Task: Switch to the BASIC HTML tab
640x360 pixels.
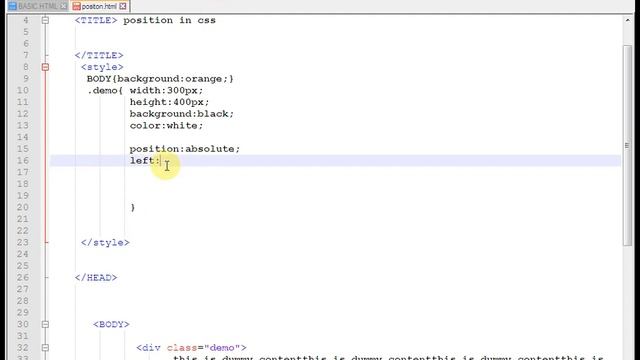Action: pyautogui.click(x=38, y=6)
